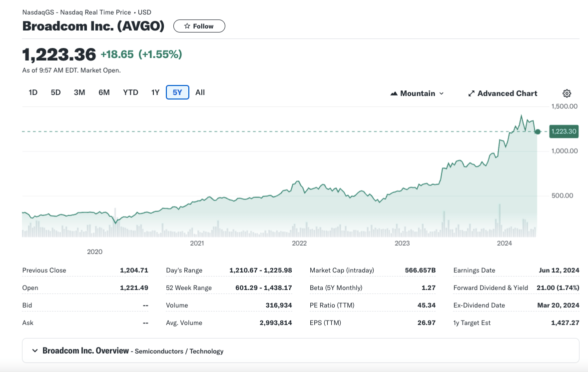The width and height of the screenshot is (588, 372).
Task: Click the current price marker dot on chart
Action: coord(538,131)
